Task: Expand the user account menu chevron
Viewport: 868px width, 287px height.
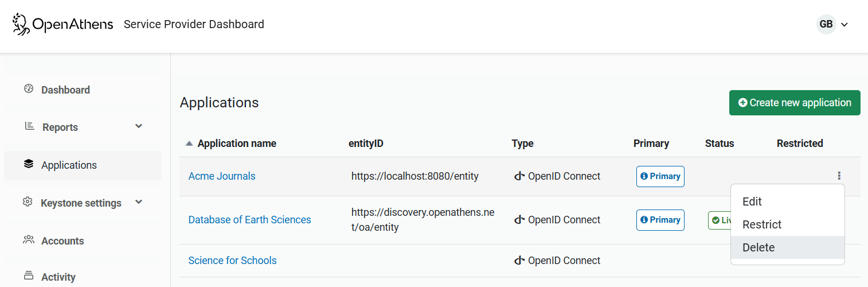Action: coord(844,25)
